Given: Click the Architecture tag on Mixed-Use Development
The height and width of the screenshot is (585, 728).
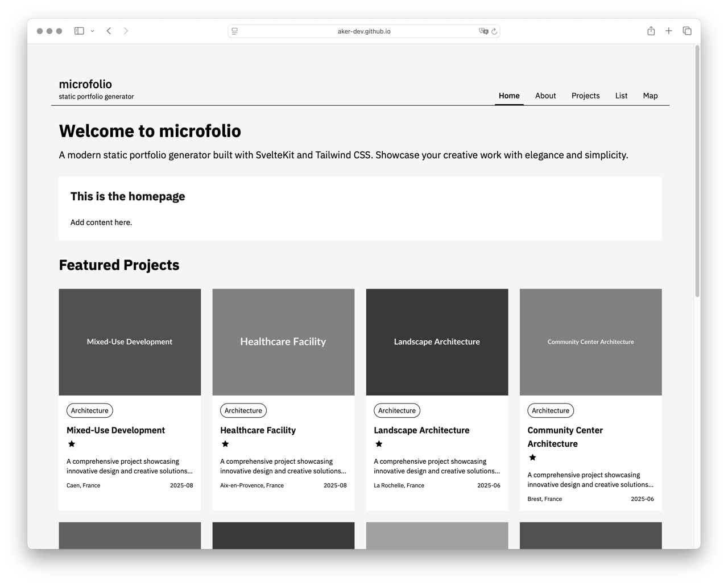Looking at the screenshot, I should [90, 410].
